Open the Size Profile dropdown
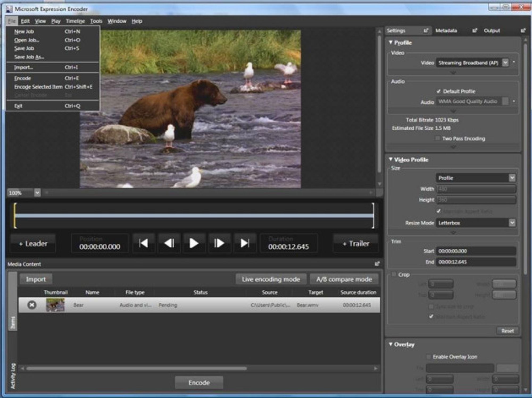Viewport: 532px width, 398px height. point(512,178)
